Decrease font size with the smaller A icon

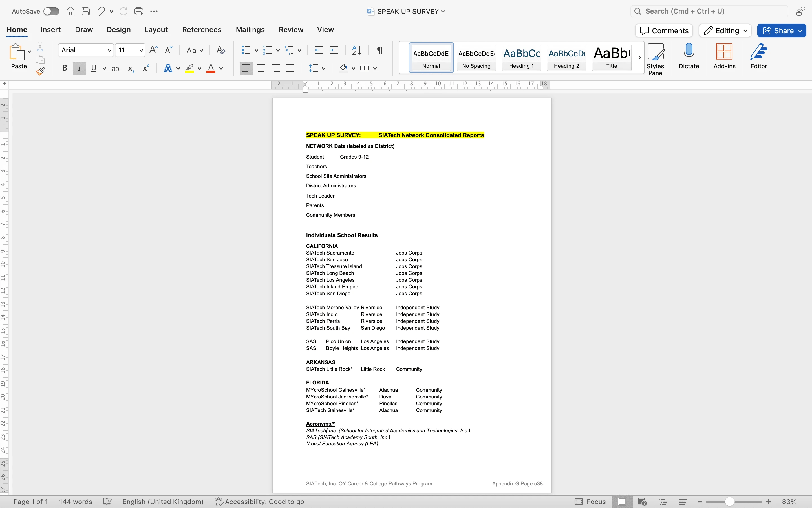pyautogui.click(x=168, y=50)
